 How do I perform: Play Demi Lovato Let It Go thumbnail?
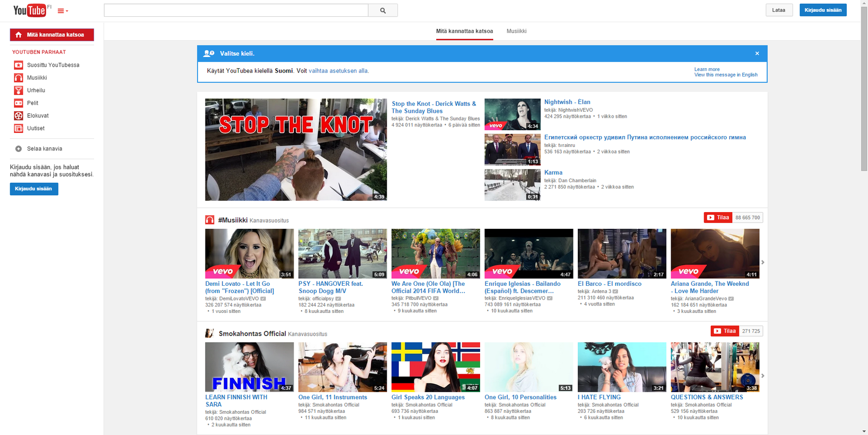(x=250, y=254)
